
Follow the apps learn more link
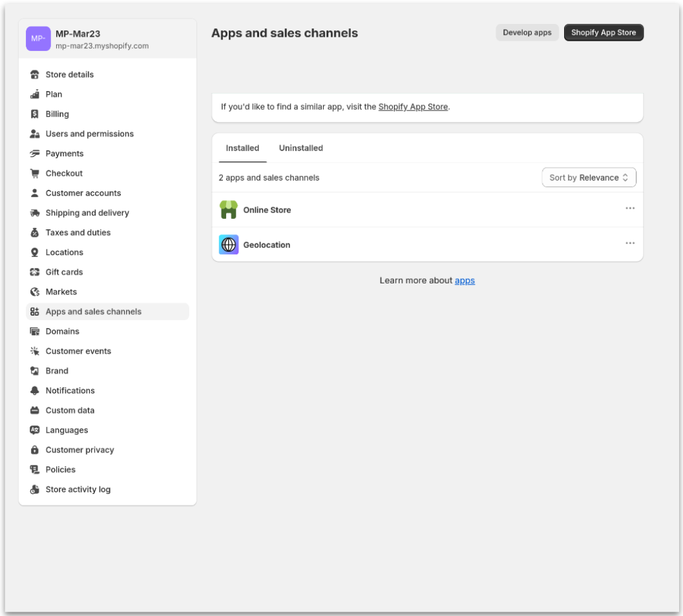coord(465,280)
